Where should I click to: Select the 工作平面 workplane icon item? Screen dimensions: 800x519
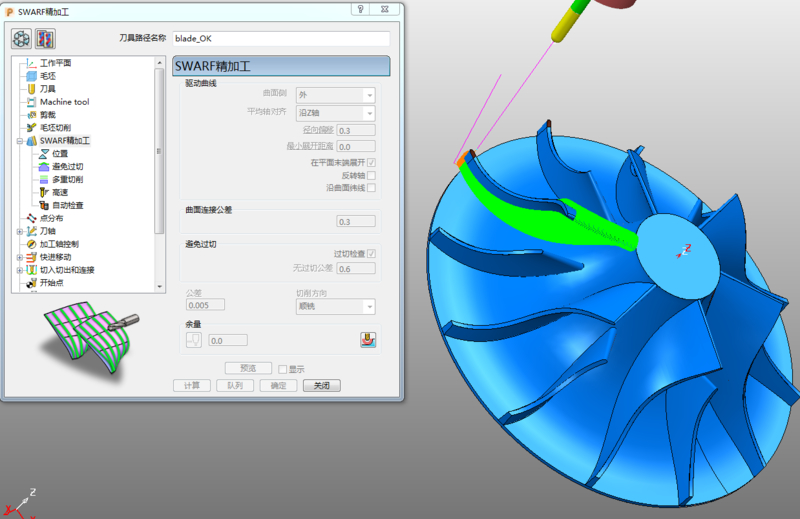pos(31,63)
